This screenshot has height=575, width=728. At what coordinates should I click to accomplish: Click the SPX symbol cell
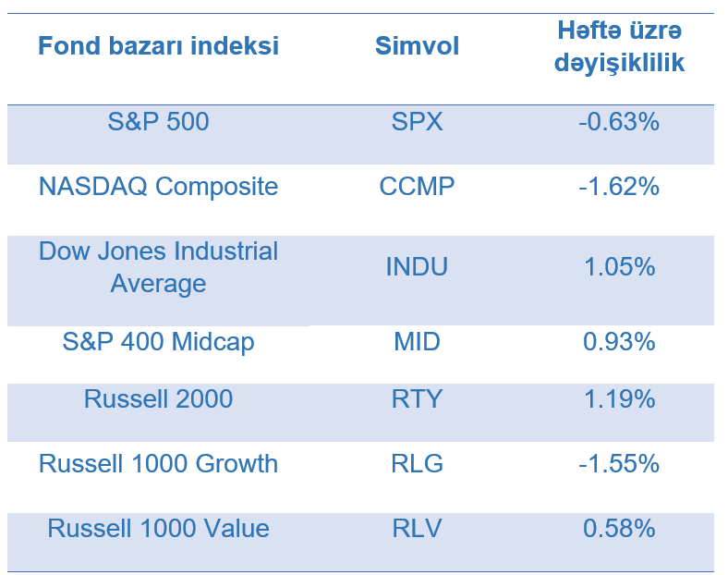pyautogui.click(x=417, y=121)
